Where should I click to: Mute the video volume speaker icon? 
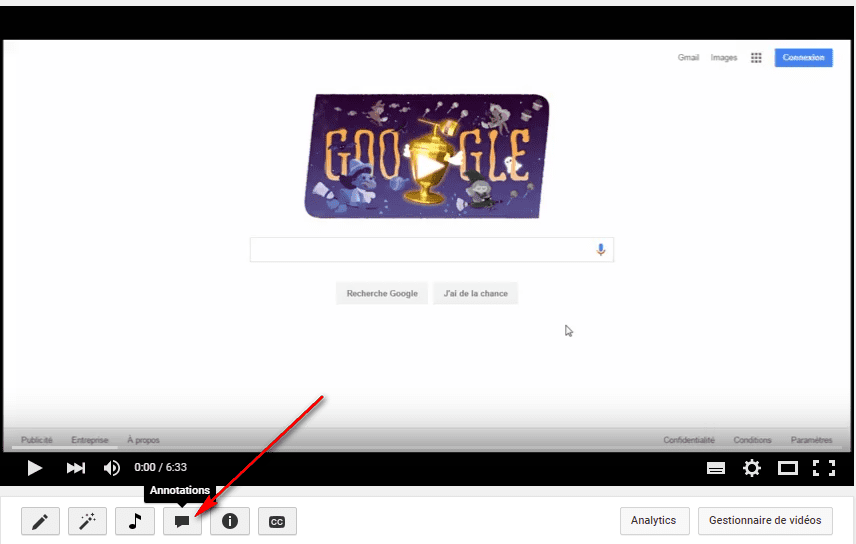click(112, 468)
